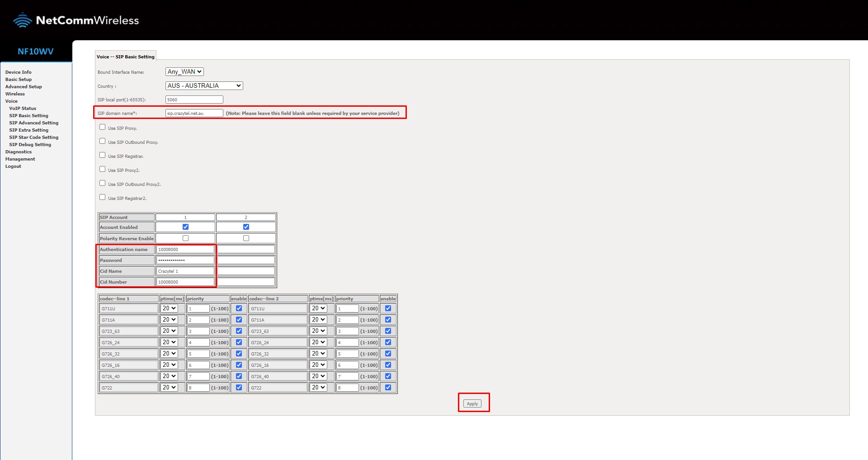
Task: Open VoIP Status page
Action: (x=23, y=108)
